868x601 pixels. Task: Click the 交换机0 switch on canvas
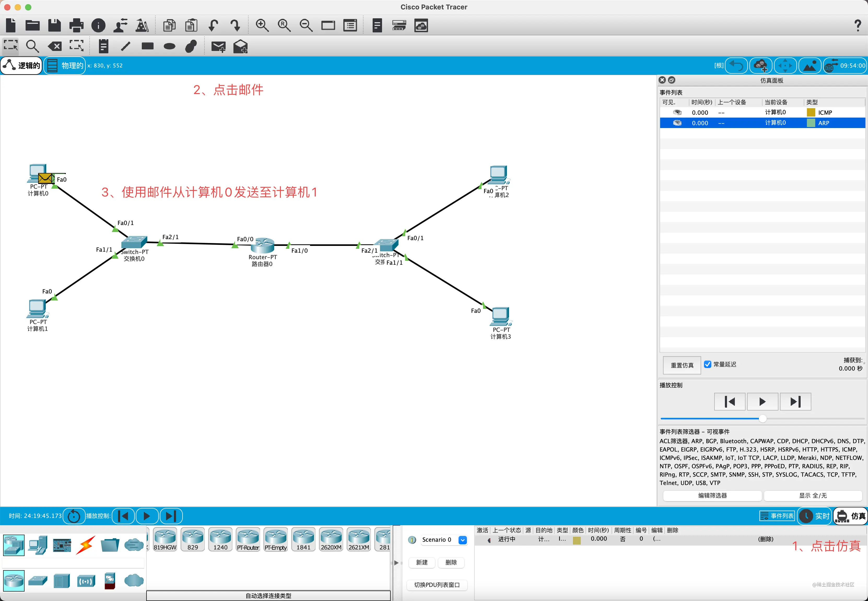point(134,242)
